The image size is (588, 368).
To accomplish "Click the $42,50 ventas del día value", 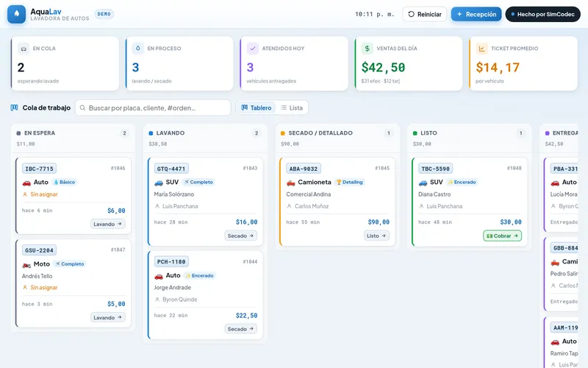I will [x=383, y=68].
